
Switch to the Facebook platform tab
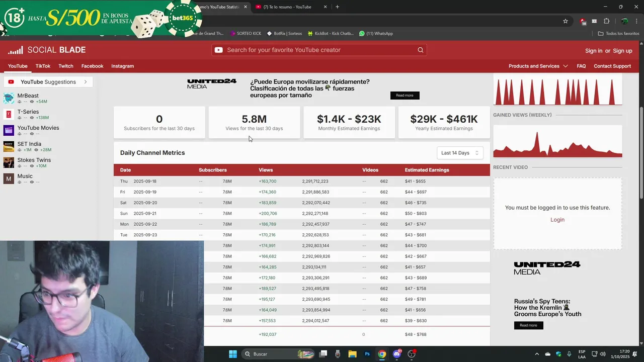tap(92, 66)
